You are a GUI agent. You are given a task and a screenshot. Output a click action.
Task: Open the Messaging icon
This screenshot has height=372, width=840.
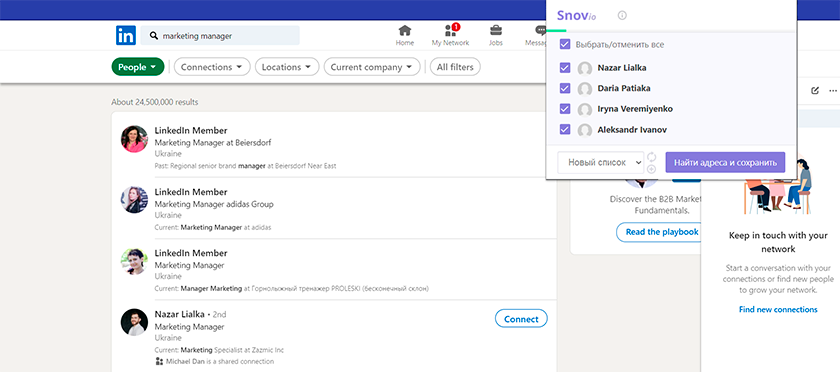coord(540,31)
